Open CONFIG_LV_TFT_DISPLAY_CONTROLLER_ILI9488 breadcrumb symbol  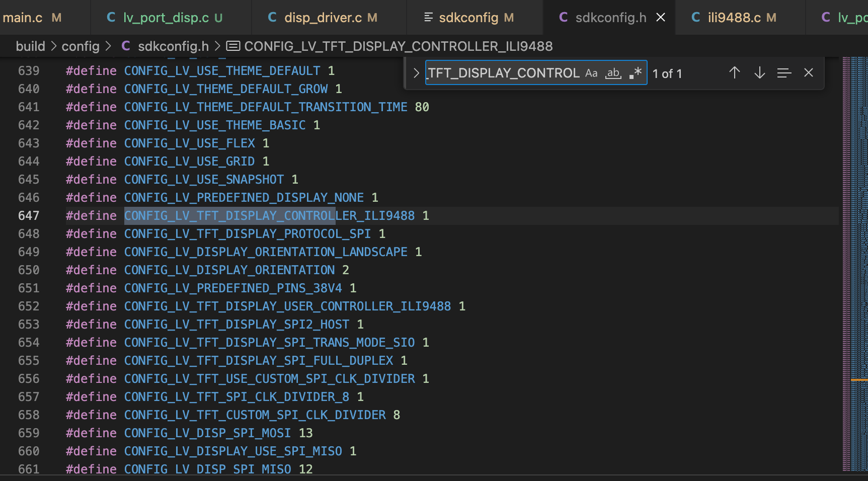pos(399,46)
